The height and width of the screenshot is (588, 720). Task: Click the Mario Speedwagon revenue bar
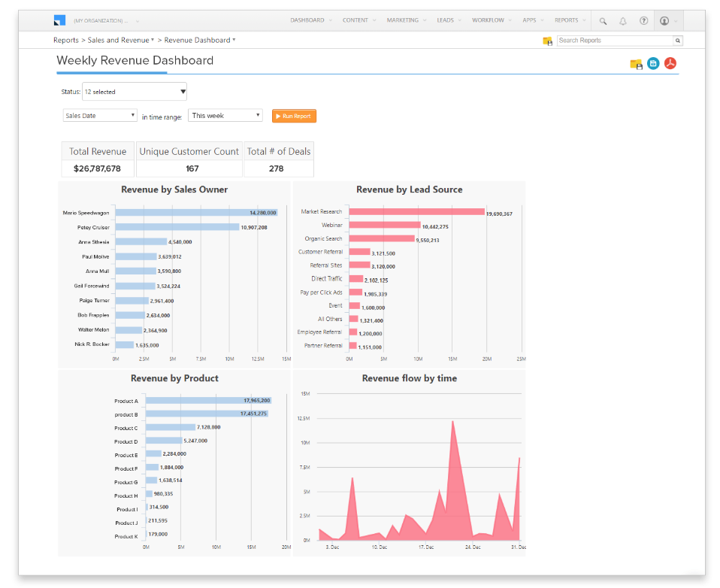(x=196, y=213)
